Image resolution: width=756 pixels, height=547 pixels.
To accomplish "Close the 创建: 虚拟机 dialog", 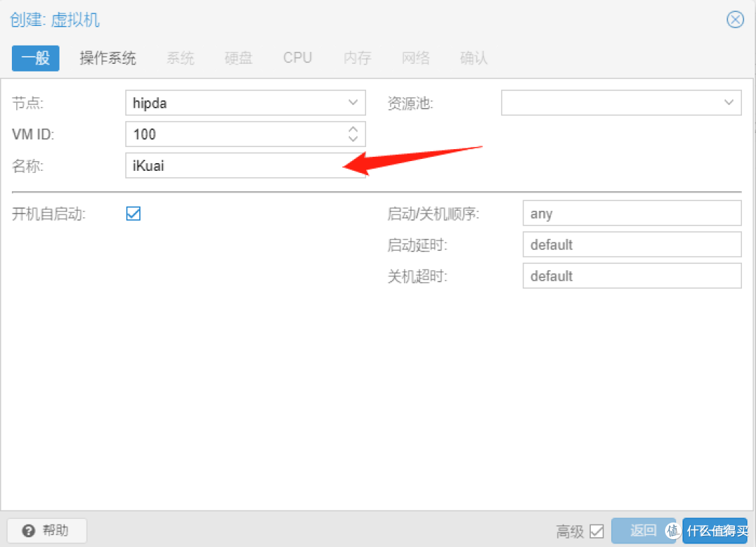I will tap(735, 20).
